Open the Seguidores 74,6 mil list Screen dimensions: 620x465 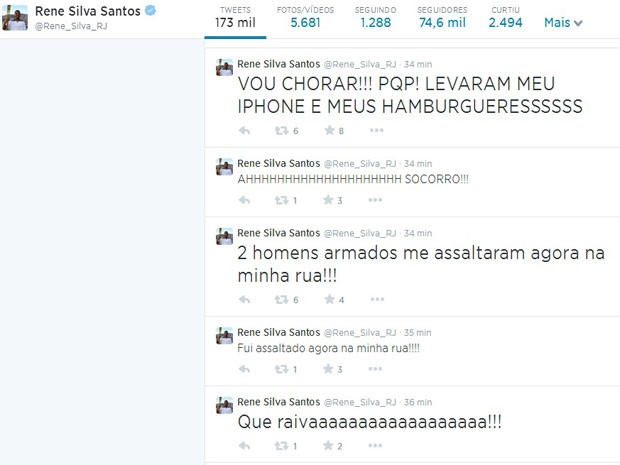coord(442,17)
